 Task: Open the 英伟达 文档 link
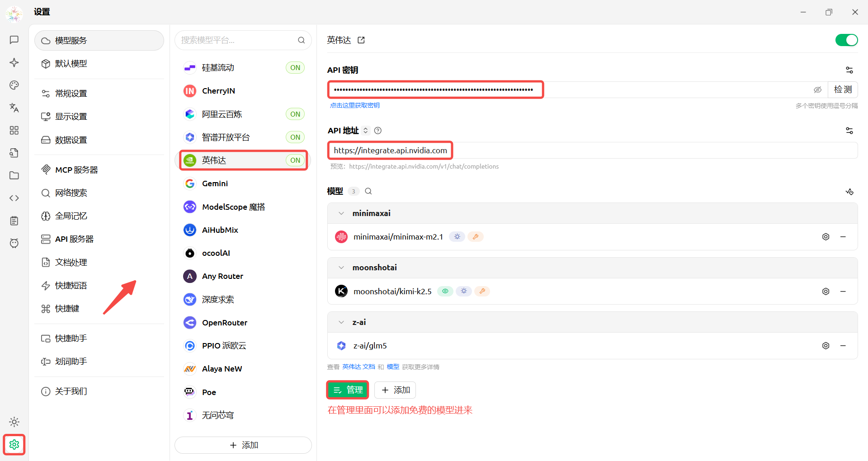pyautogui.click(x=359, y=367)
